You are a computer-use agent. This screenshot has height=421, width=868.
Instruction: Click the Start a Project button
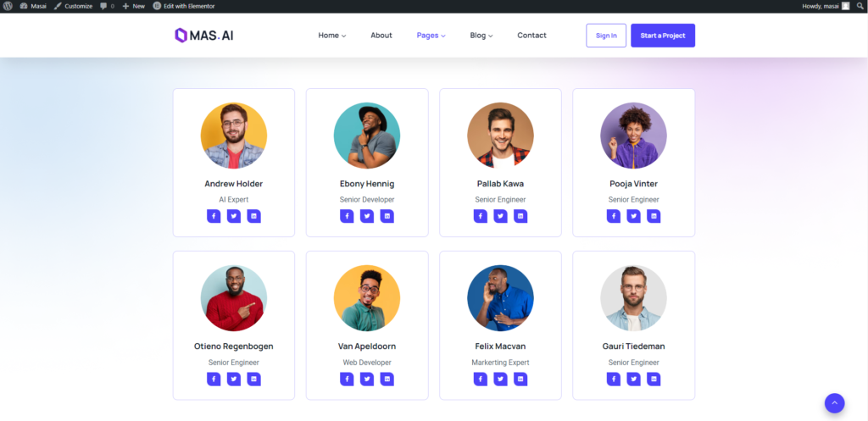tap(663, 36)
